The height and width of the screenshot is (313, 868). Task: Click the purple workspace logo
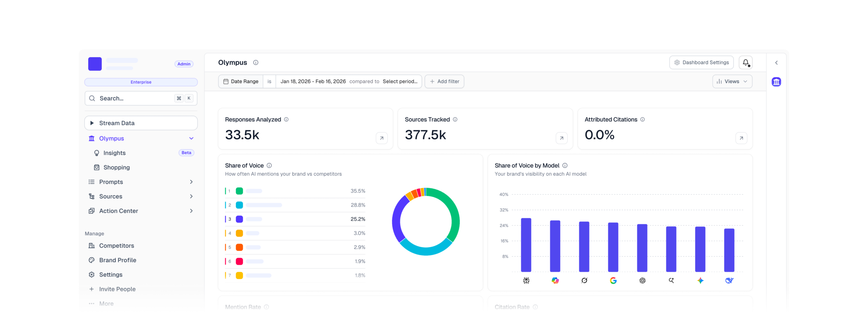95,64
